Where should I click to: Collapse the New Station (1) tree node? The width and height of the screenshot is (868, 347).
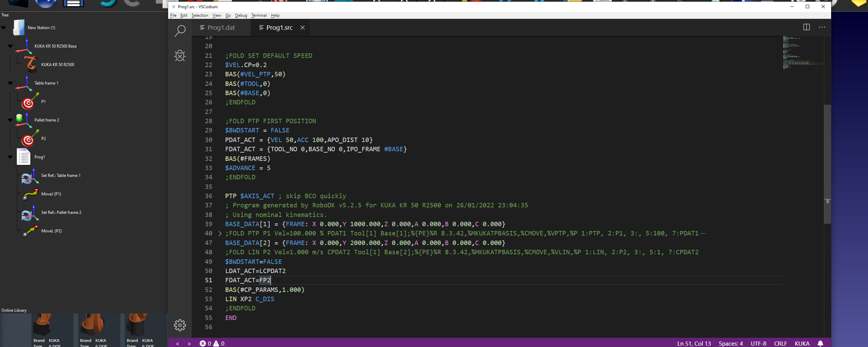pyautogui.click(x=4, y=28)
